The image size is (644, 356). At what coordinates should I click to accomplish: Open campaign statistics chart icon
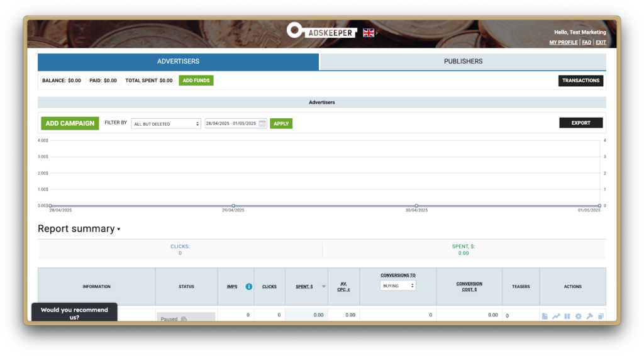click(556, 316)
